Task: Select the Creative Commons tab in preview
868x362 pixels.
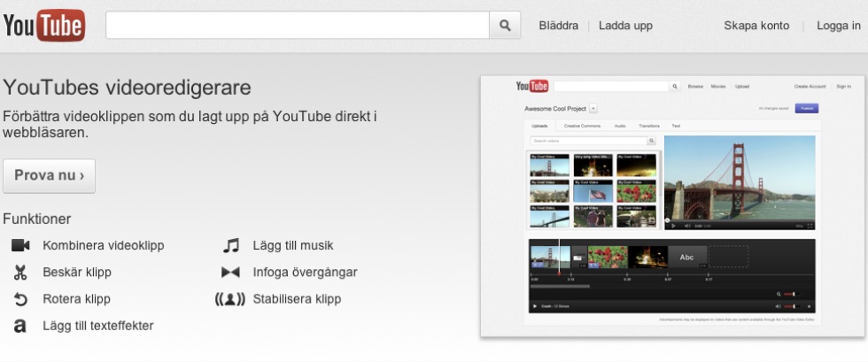Action: point(582,127)
